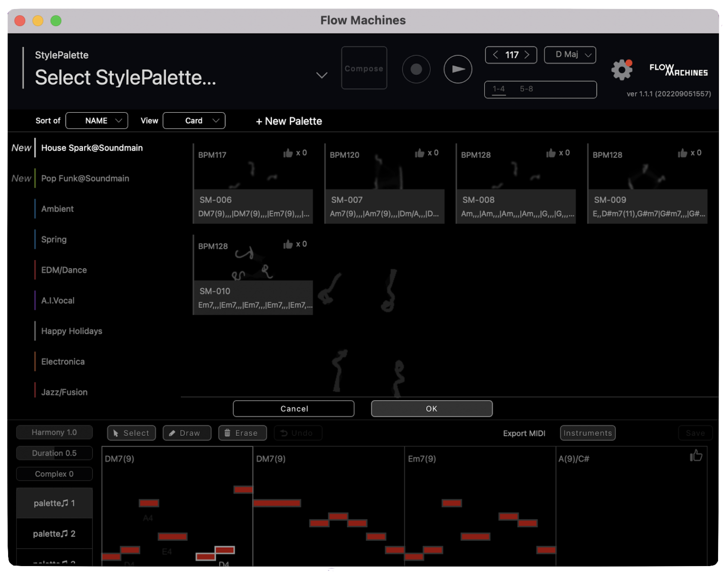Switch to bars 1-4
This screenshot has height=576, width=728.
pyautogui.click(x=499, y=89)
